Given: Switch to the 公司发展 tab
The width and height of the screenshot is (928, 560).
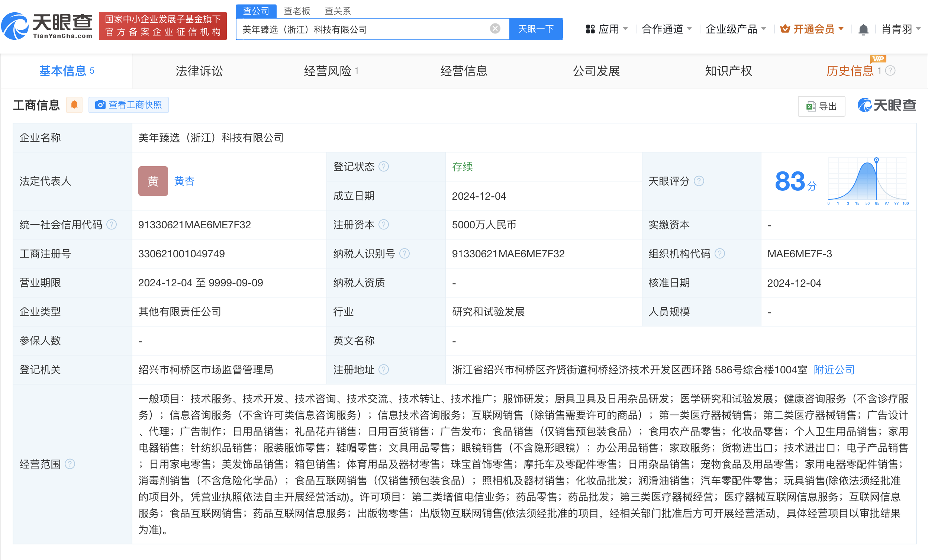Looking at the screenshot, I should 596,71.
